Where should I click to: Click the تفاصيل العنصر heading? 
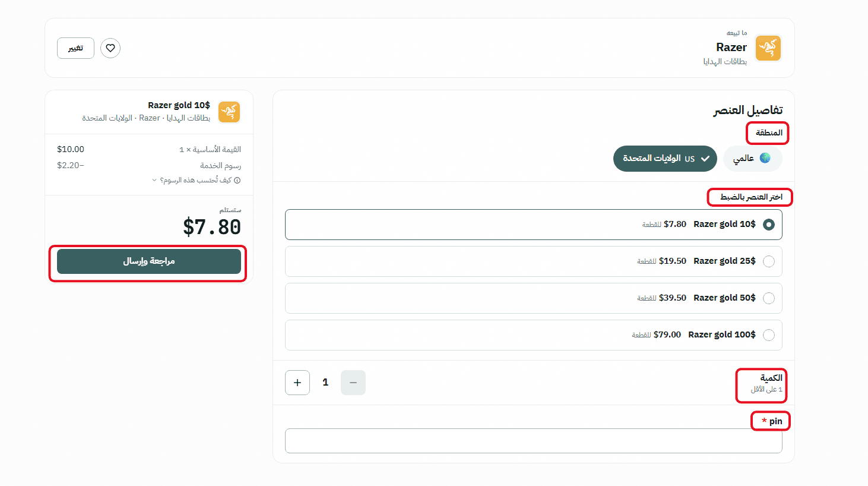point(748,111)
